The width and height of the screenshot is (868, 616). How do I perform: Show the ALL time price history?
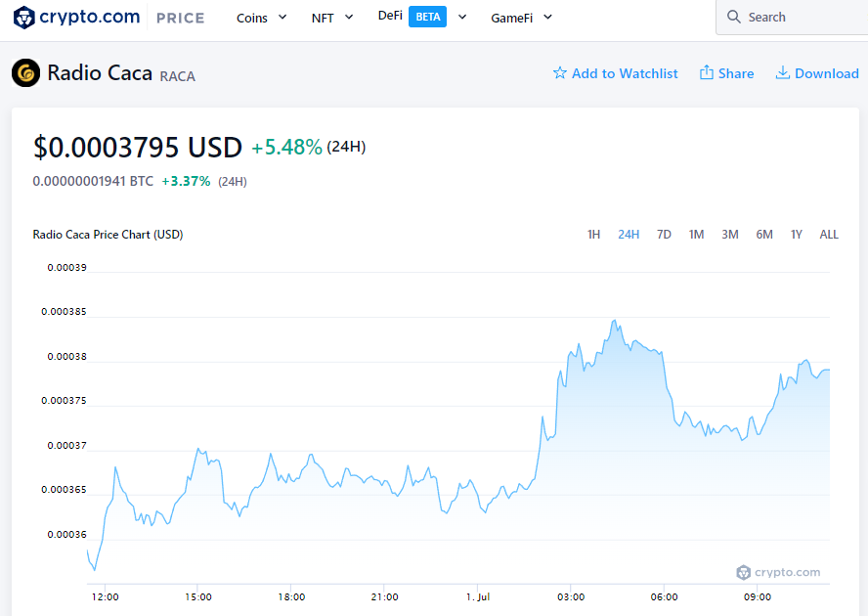pos(829,235)
